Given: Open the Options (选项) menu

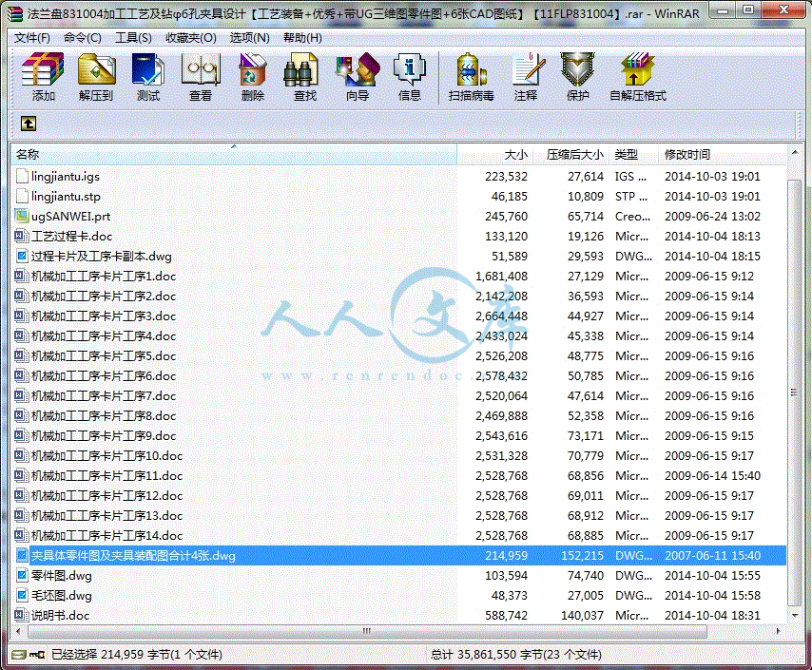Looking at the screenshot, I should coord(250,38).
